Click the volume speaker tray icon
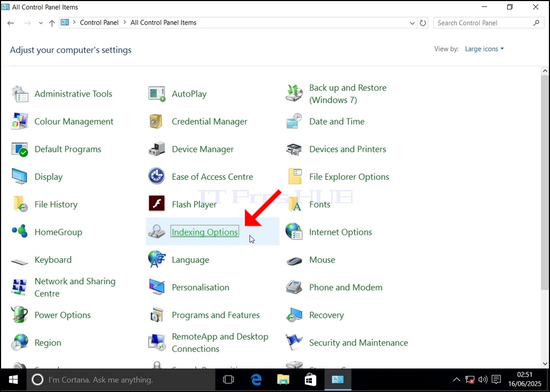This screenshot has height=392, width=550. pos(483,379)
